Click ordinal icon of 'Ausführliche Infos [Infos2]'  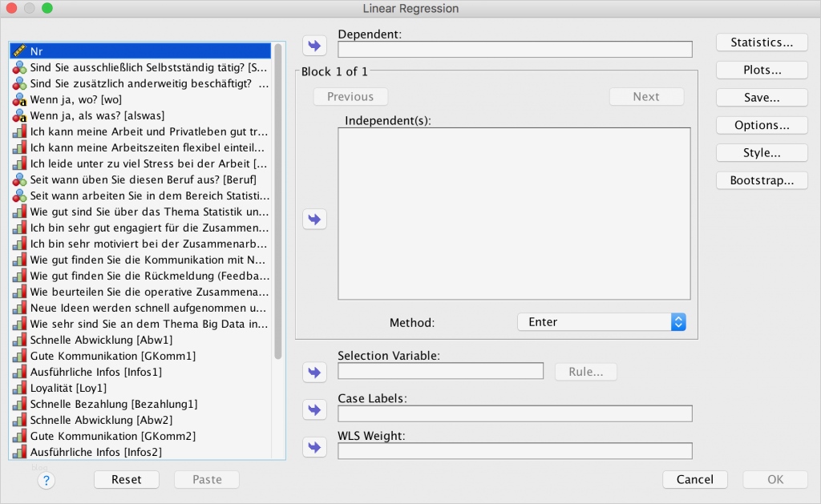19,452
